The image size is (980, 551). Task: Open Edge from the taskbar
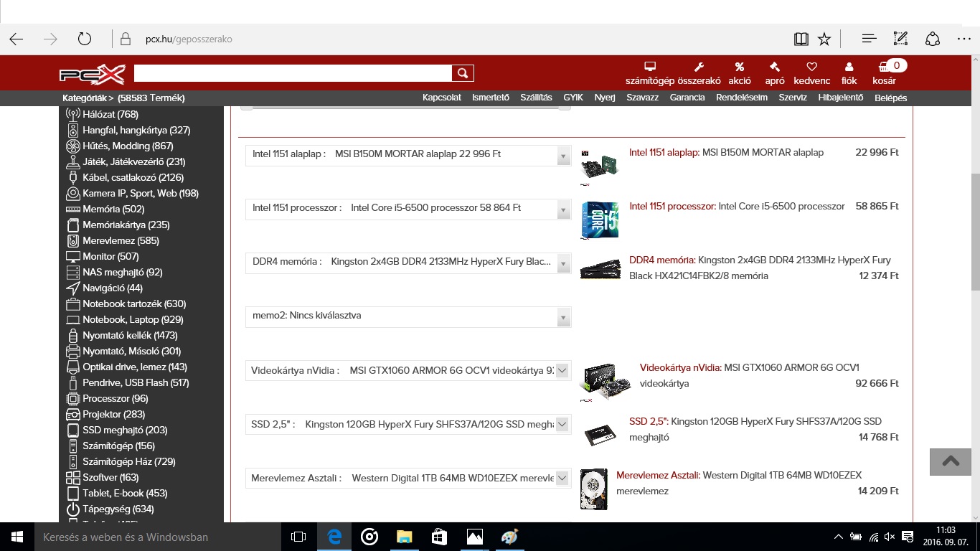click(x=335, y=537)
